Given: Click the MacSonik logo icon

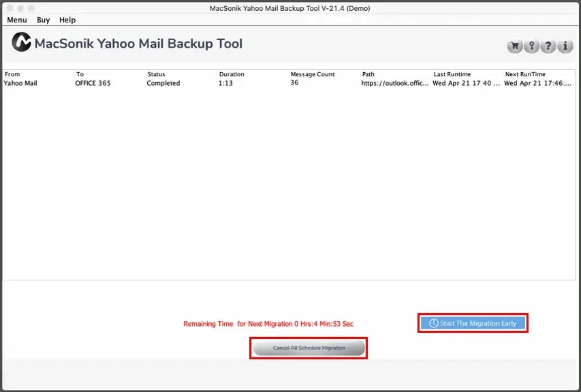Looking at the screenshot, I should click(21, 42).
